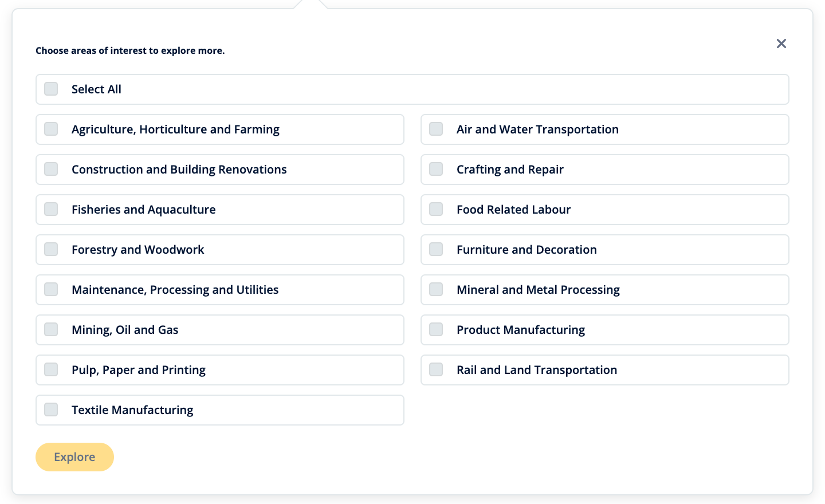The width and height of the screenshot is (825, 504).
Task: Check the Crafting and Repair box
Action: pyautogui.click(x=436, y=169)
